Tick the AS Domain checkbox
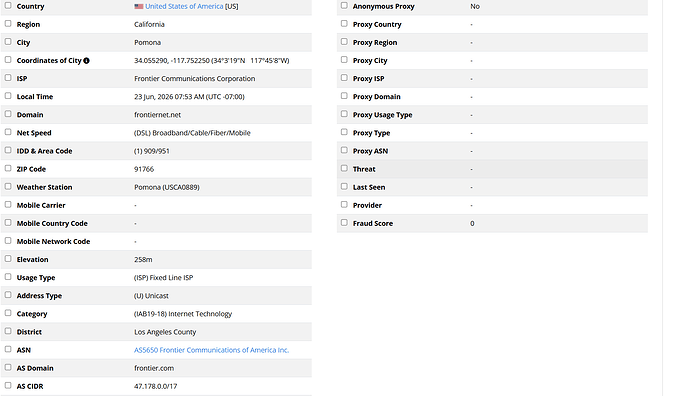The width and height of the screenshot is (690, 396). [8, 367]
